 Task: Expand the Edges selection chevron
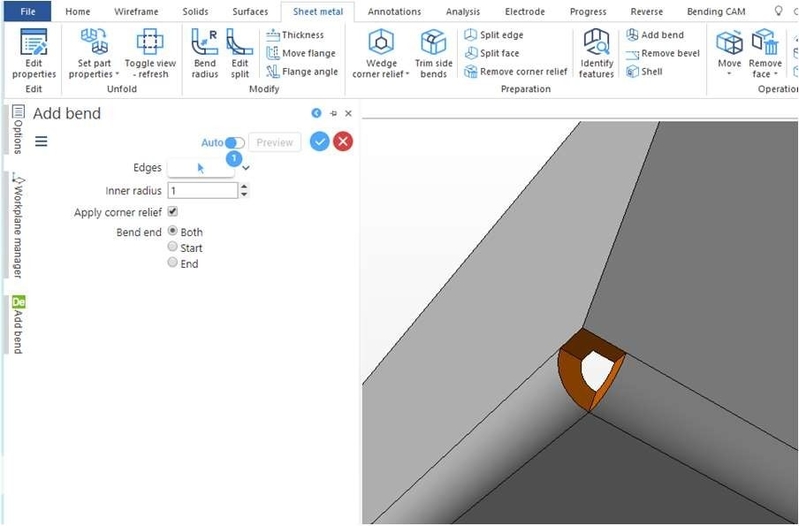(x=246, y=168)
